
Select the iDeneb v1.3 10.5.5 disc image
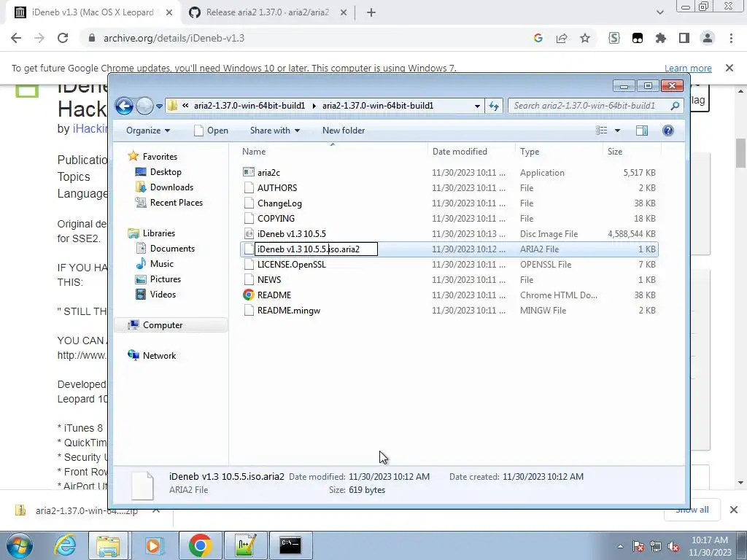449,234
